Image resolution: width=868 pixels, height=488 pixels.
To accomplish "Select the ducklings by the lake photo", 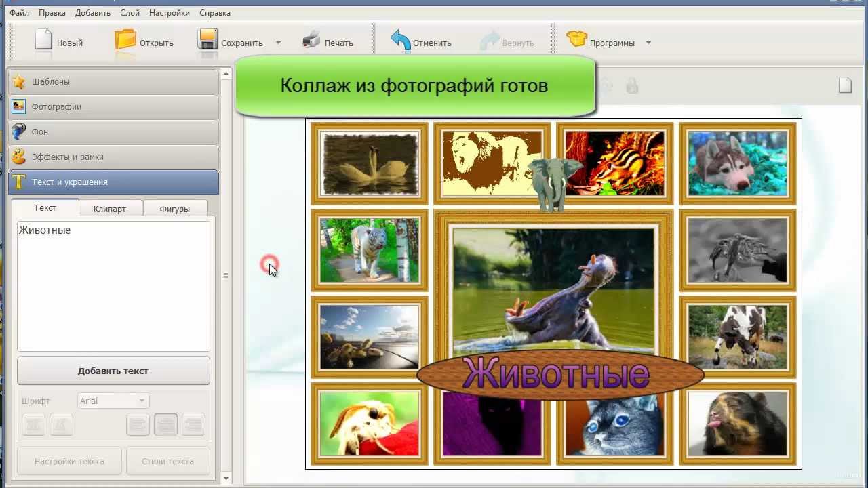I will coord(370,337).
